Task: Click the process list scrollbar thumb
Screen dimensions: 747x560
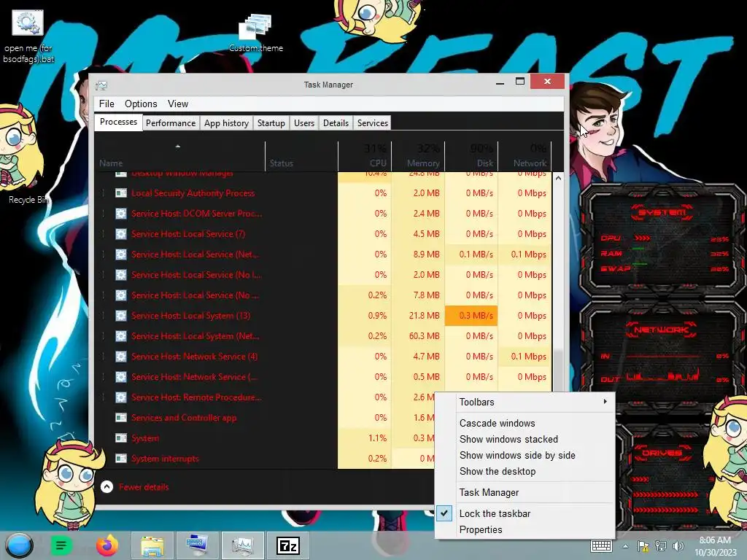Action: click(558, 370)
